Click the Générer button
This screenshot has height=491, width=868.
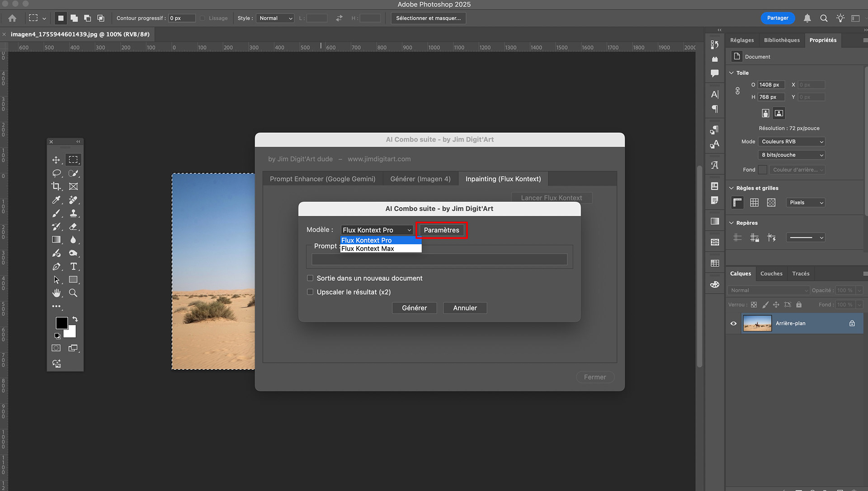tap(414, 308)
